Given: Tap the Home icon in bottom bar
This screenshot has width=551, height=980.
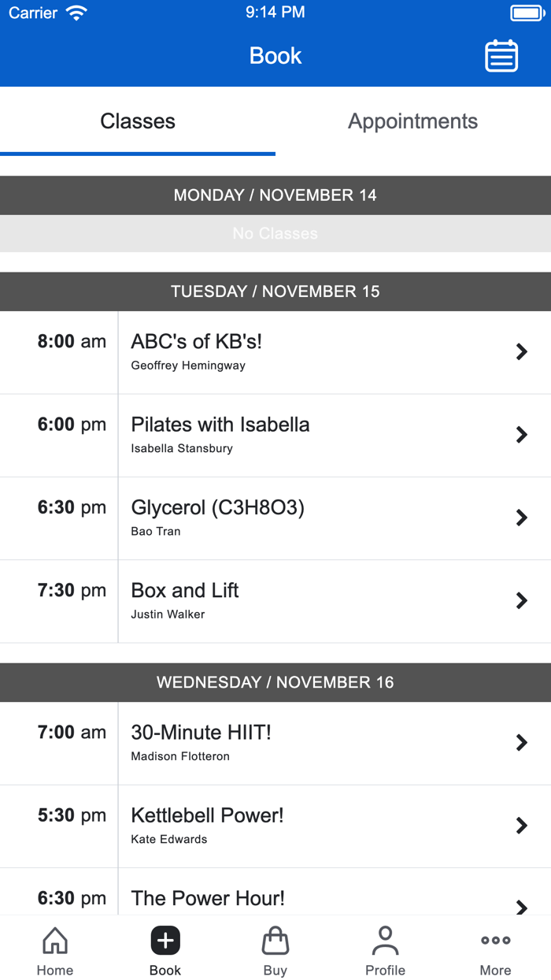Looking at the screenshot, I should pyautogui.click(x=55, y=941).
